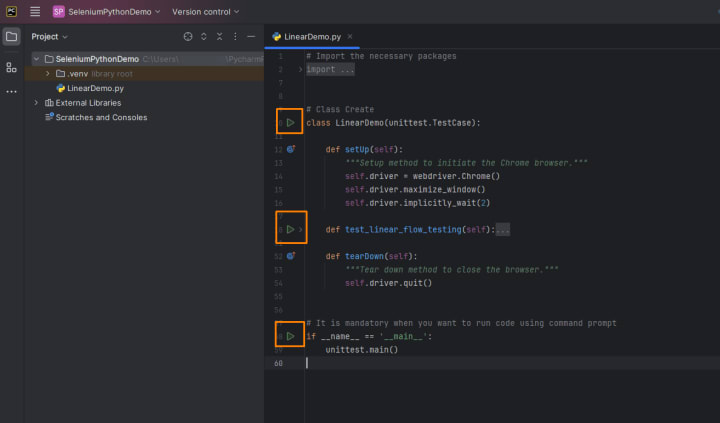Run the __main__ block gutter icon
Screen dimensions: 720x423
coord(290,336)
